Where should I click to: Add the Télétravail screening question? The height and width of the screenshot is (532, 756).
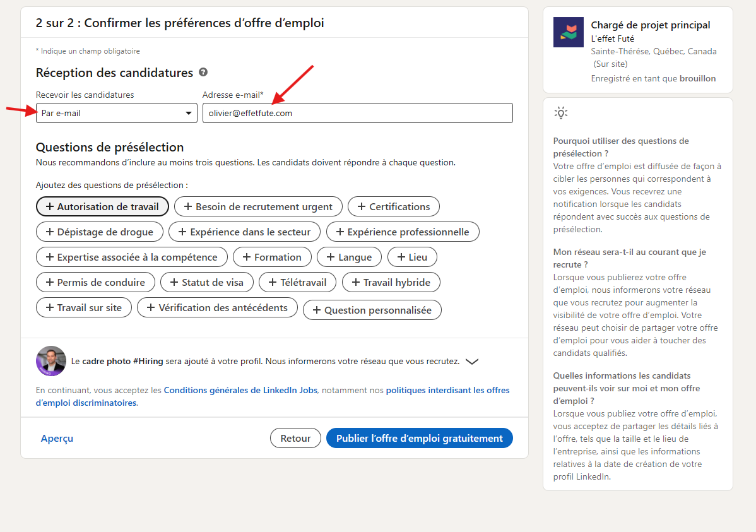point(297,282)
